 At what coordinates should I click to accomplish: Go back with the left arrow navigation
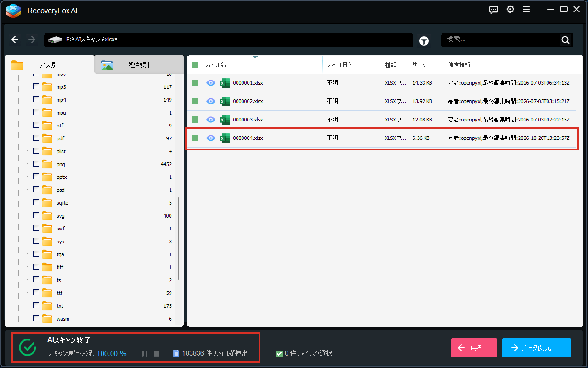pos(15,40)
